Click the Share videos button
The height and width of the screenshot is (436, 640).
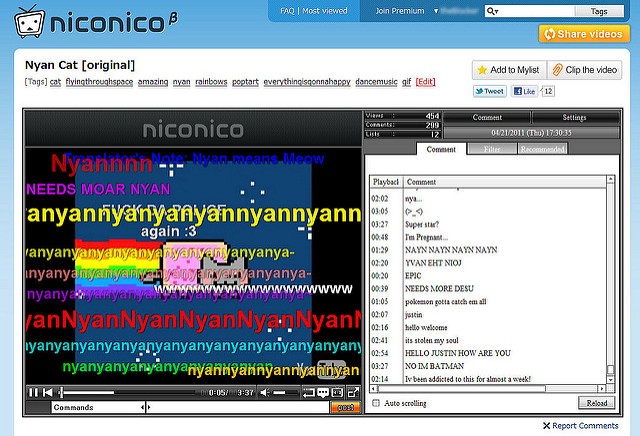pos(584,34)
